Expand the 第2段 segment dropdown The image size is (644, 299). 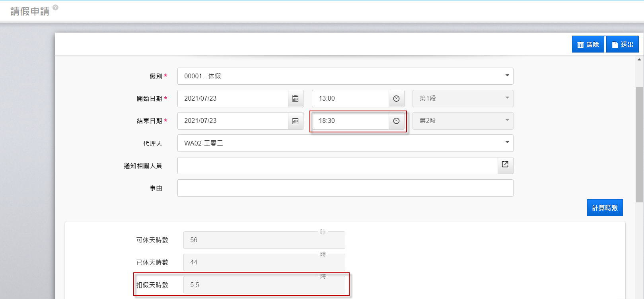pyautogui.click(x=507, y=120)
